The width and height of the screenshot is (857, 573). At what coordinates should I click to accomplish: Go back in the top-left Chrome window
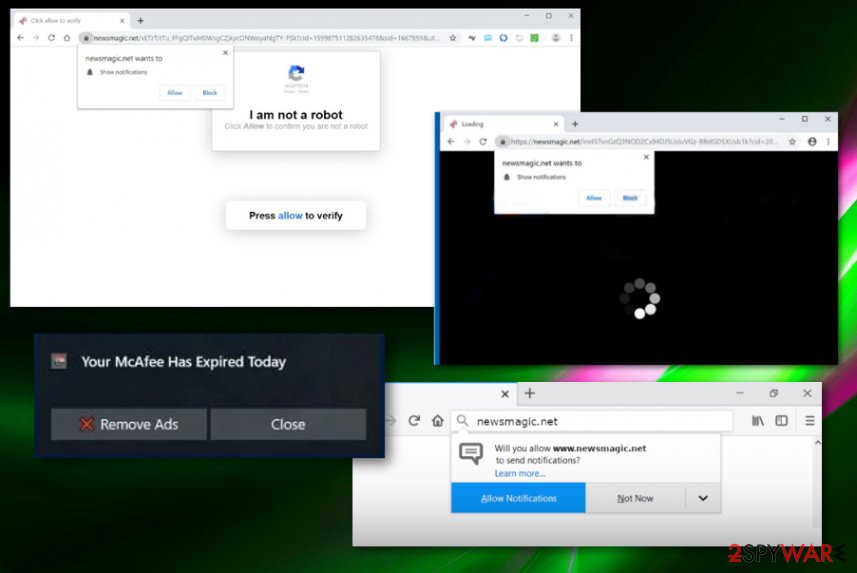coord(20,38)
